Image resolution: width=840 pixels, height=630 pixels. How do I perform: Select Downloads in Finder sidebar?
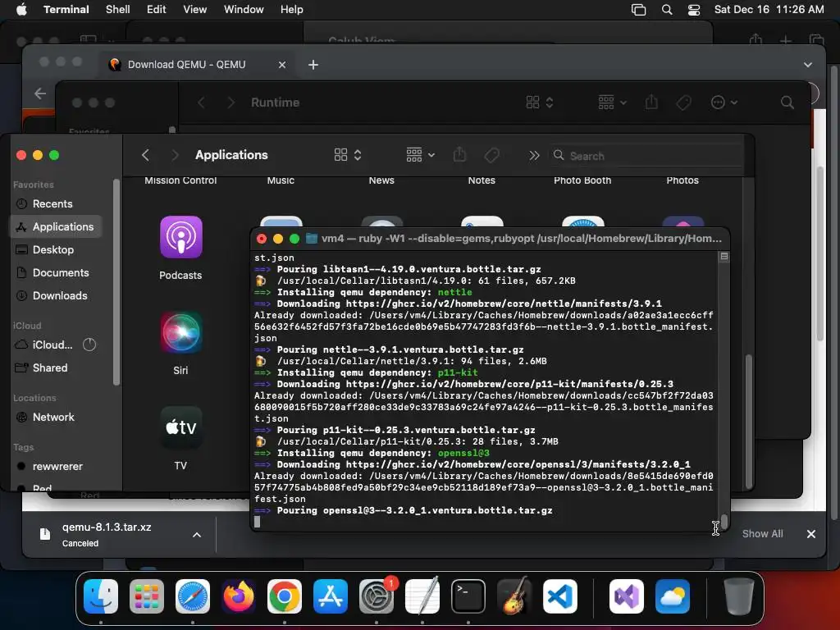[x=56, y=295]
